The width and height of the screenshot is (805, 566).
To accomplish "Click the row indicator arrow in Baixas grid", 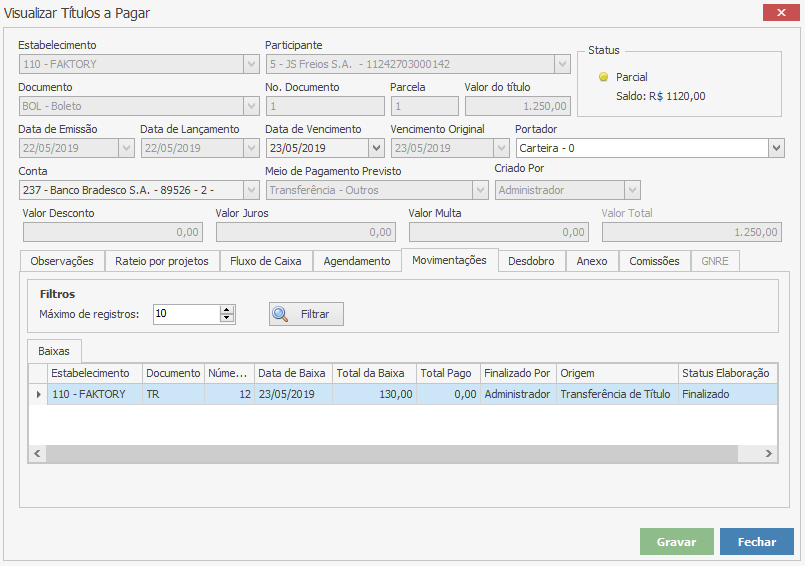I will pyautogui.click(x=38, y=394).
